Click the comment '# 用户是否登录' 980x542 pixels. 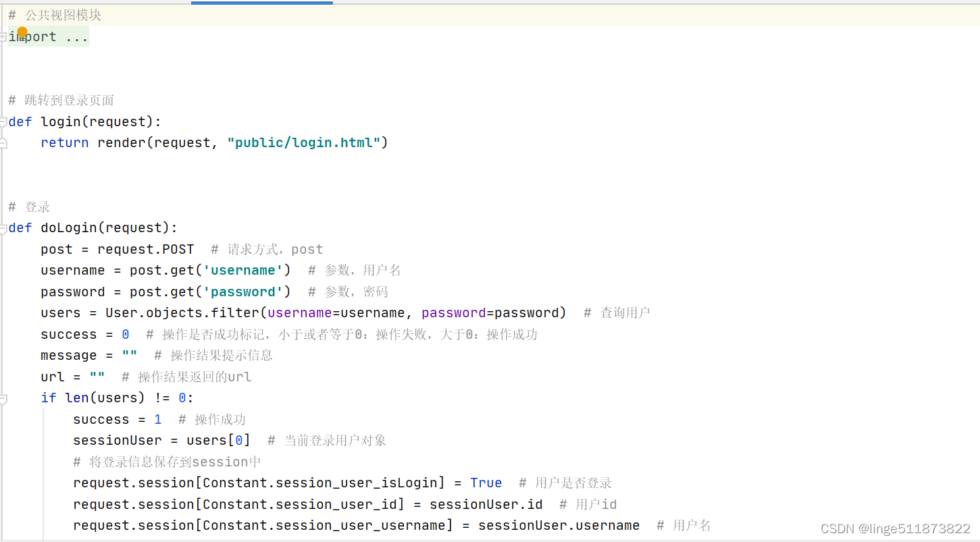tap(565, 483)
